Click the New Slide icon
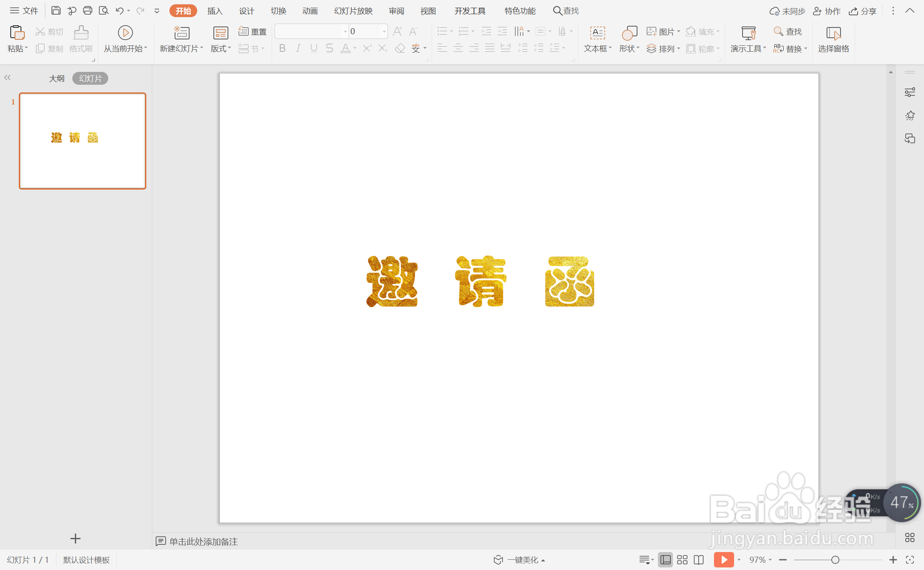Screen dimensions: 924x570 coord(181,33)
